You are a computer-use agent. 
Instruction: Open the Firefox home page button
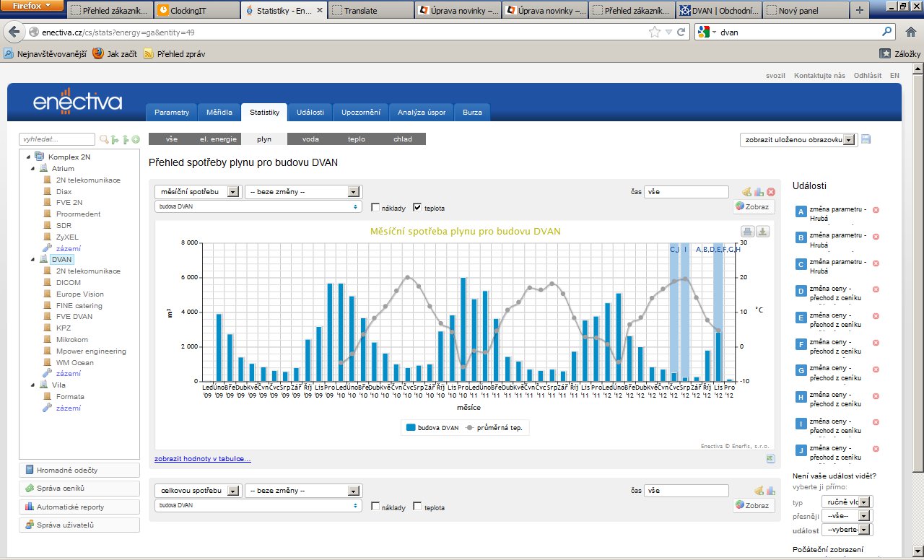pos(911,32)
